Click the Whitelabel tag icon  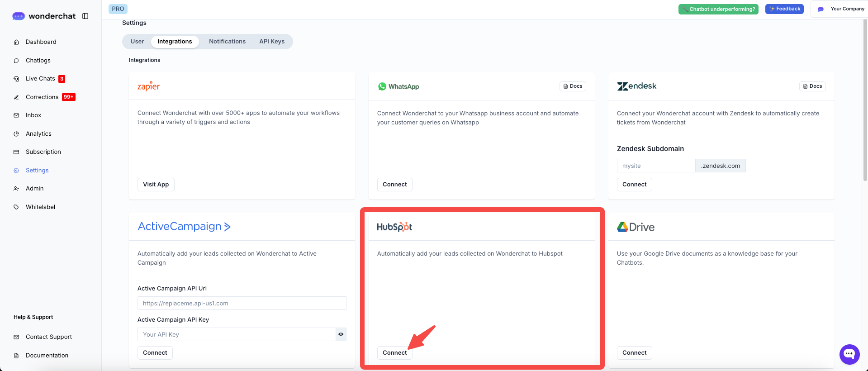click(x=16, y=207)
